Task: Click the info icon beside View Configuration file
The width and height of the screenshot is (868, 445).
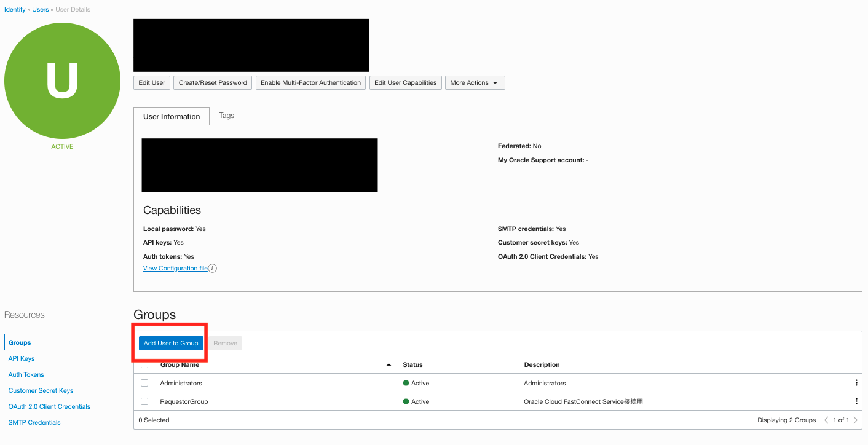Action: (213, 269)
